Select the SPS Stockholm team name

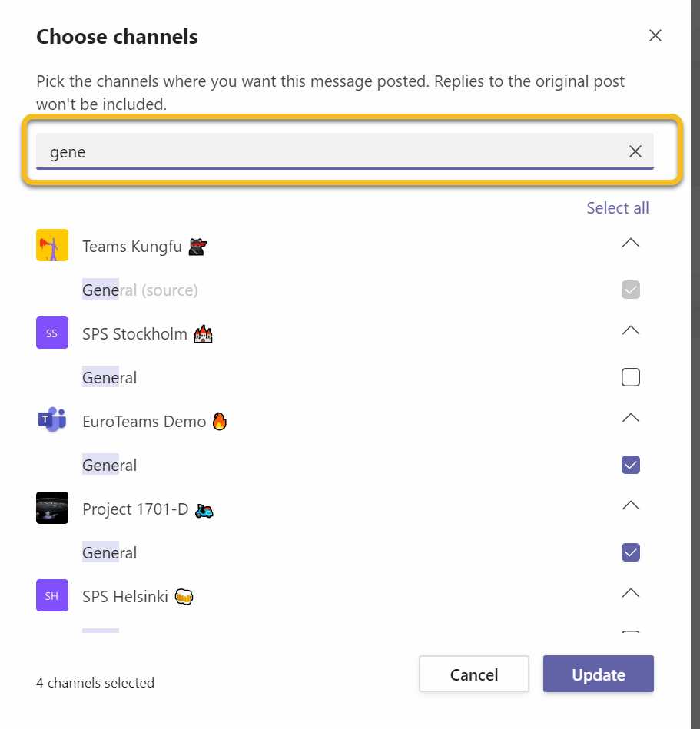(135, 334)
